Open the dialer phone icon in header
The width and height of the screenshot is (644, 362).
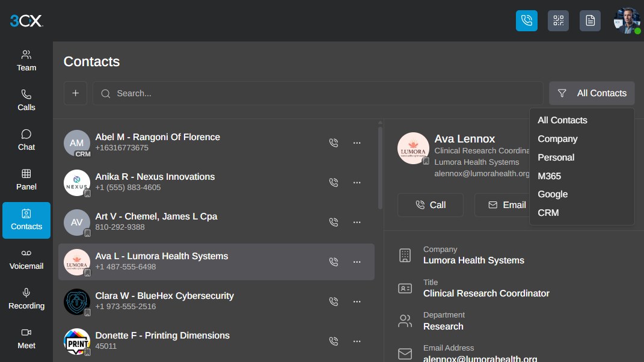(527, 20)
